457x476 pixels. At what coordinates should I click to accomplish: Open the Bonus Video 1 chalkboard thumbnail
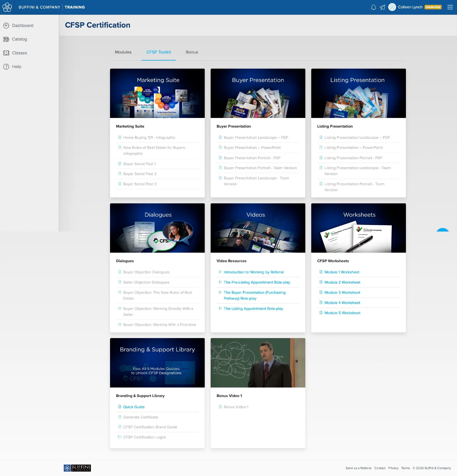[x=258, y=363]
